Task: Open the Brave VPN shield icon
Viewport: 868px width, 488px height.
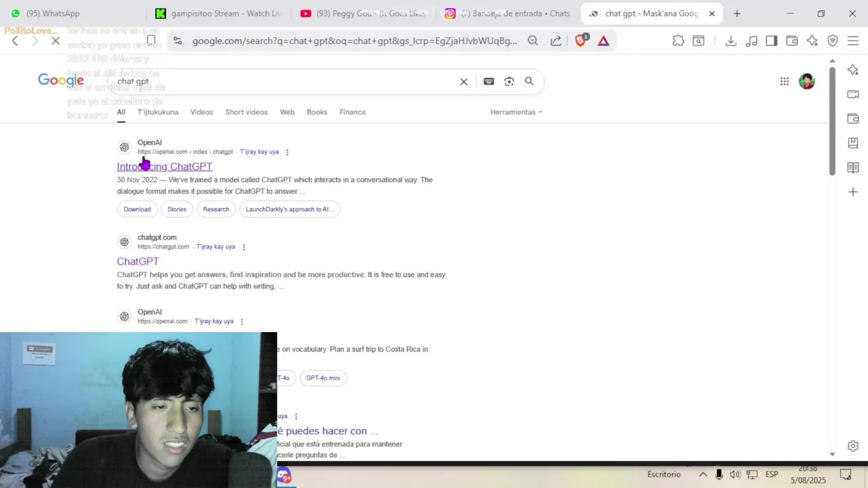Action: click(833, 41)
